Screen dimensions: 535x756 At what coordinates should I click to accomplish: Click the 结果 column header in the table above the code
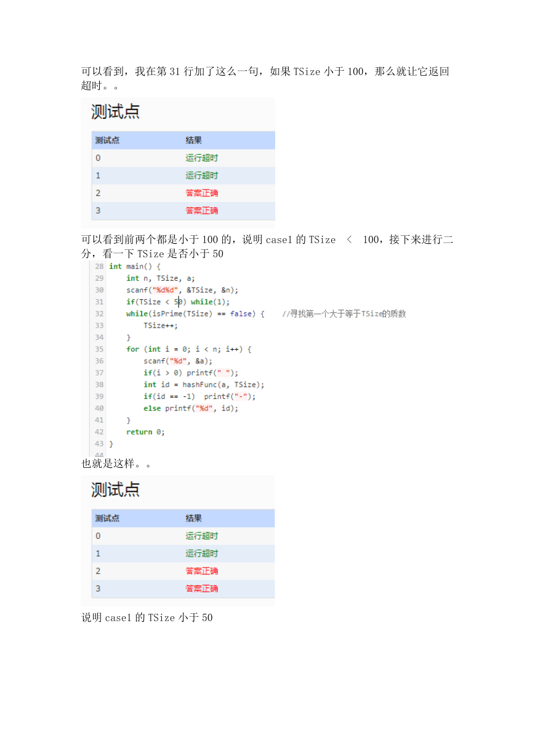point(194,140)
